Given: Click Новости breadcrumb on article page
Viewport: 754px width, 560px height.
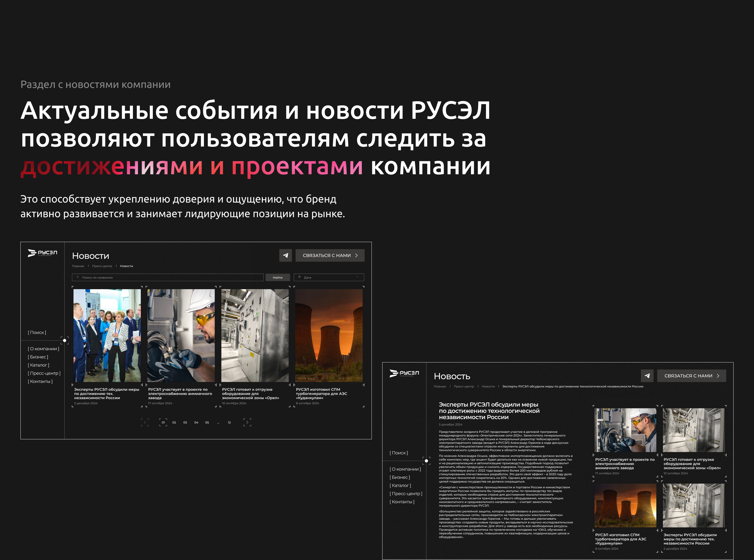Looking at the screenshot, I should pos(488,387).
